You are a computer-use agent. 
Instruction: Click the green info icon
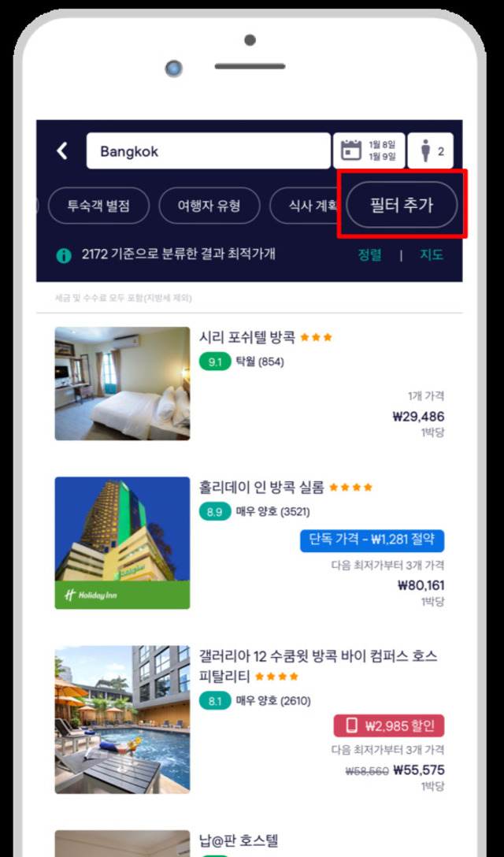coord(64,255)
